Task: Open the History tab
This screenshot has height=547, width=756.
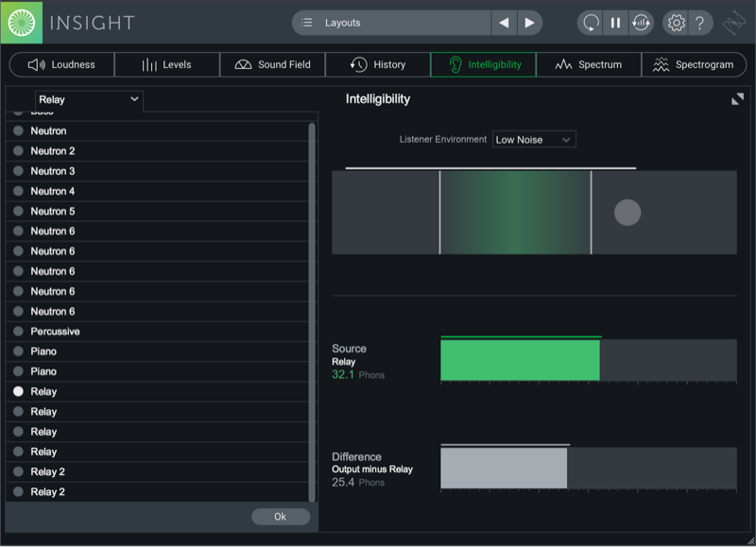Action: coord(378,64)
